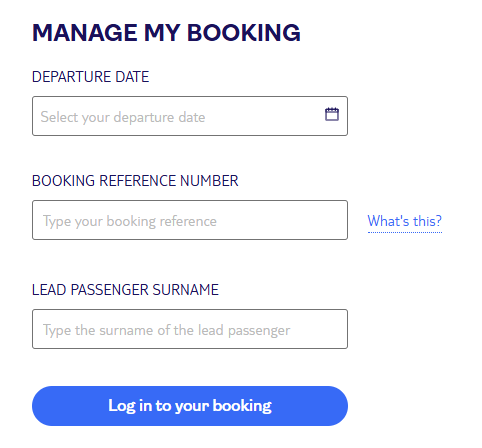Click the word BOOKING in the title
The image size is (482, 448).
tap(244, 33)
